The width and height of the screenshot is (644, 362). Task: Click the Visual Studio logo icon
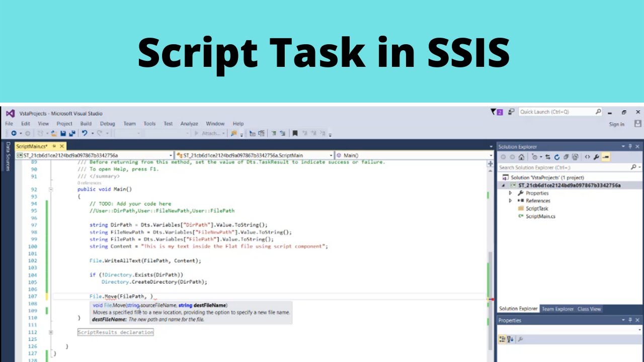click(x=11, y=114)
